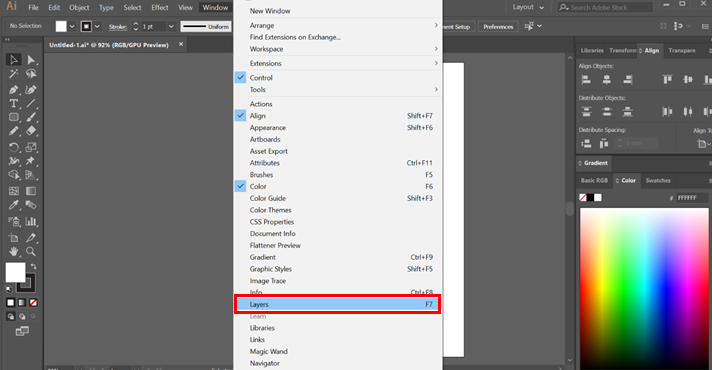Expand the Tools submenu
This screenshot has height=370, width=712.
[337, 89]
